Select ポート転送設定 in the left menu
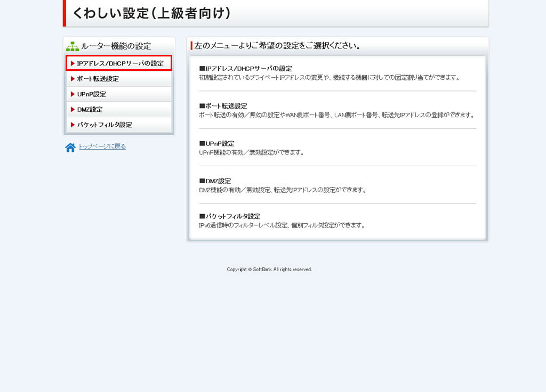The width and height of the screenshot is (546, 392). pyautogui.click(x=98, y=79)
